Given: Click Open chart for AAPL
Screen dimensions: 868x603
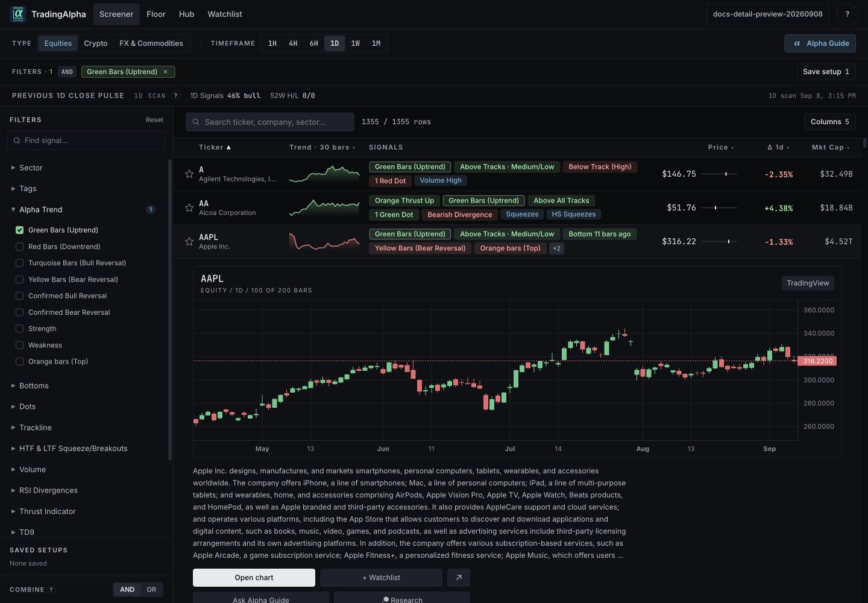Looking at the screenshot, I should point(254,578).
